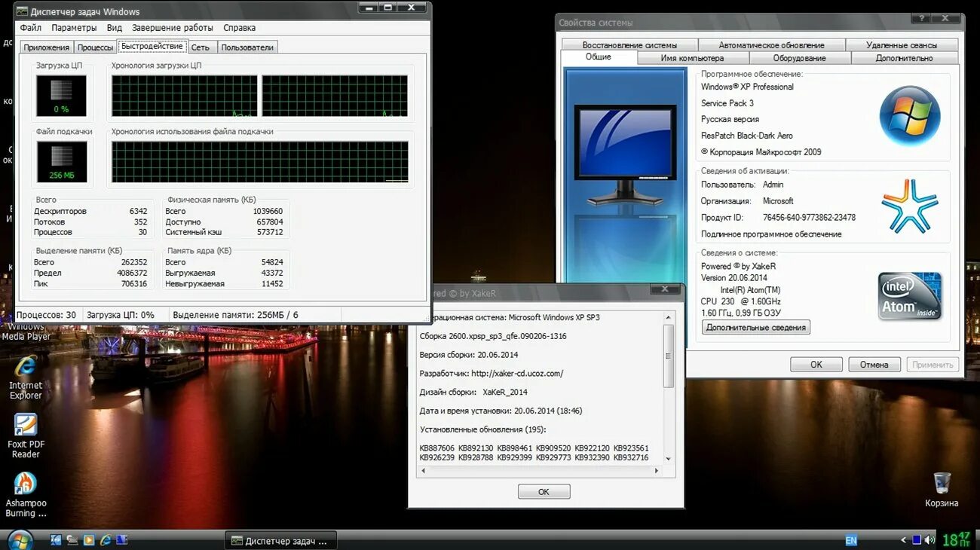Click the Intel Atom logo image
Viewport: 980px width, 550px height.
pos(910,296)
